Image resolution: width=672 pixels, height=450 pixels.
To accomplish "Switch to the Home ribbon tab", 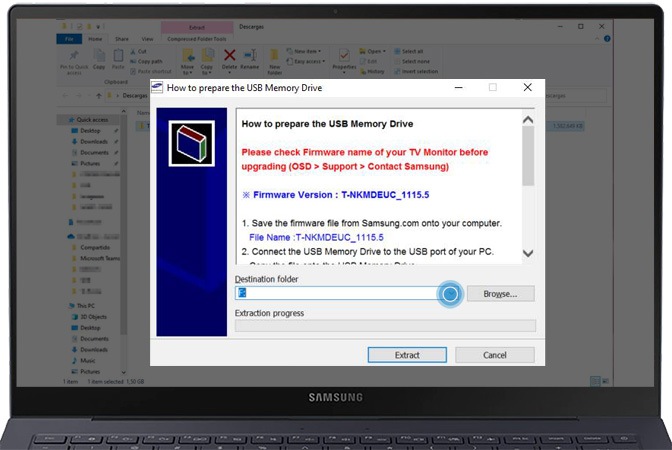I will click(x=95, y=39).
